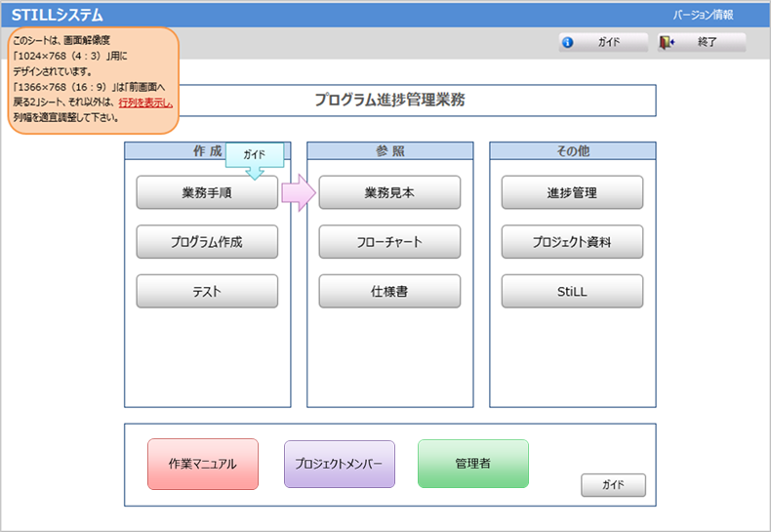
Task: Click the 参照 panel header
Action: [390, 151]
